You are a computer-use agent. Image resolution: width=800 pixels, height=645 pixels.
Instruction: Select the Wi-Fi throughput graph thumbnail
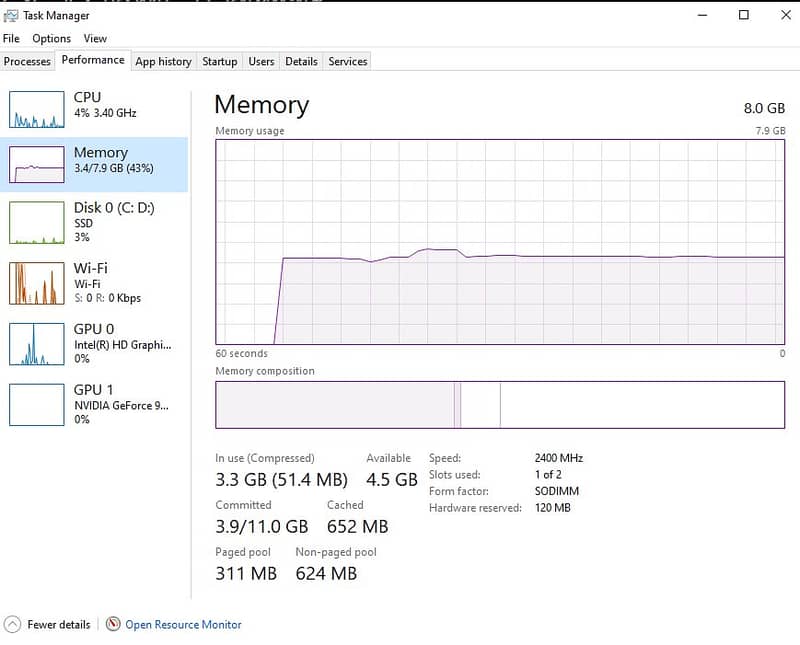click(37, 283)
